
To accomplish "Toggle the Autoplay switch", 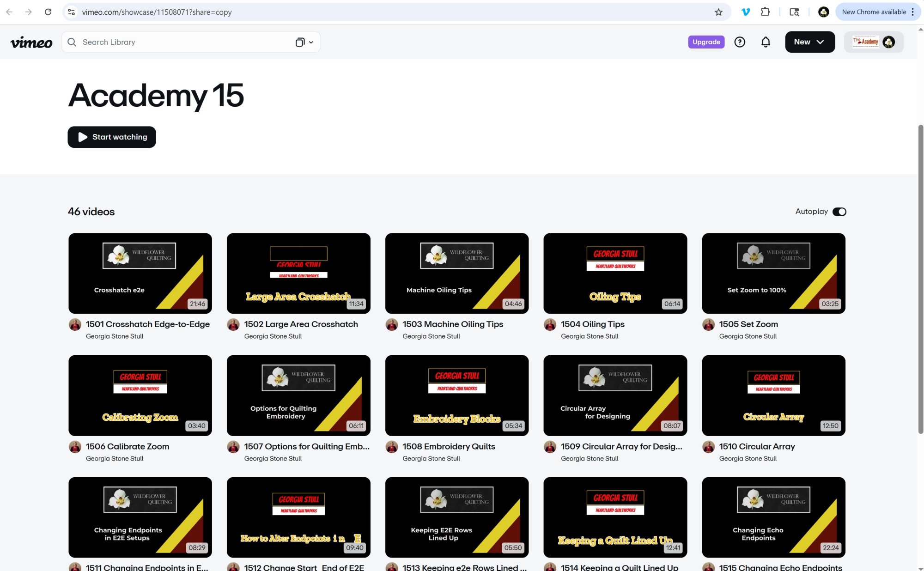I will click(839, 212).
